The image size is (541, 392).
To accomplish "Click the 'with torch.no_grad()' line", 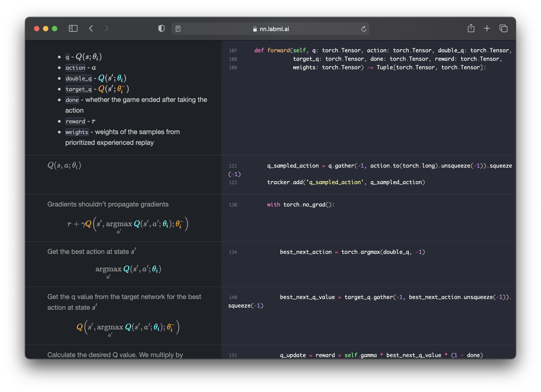I will [300, 205].
